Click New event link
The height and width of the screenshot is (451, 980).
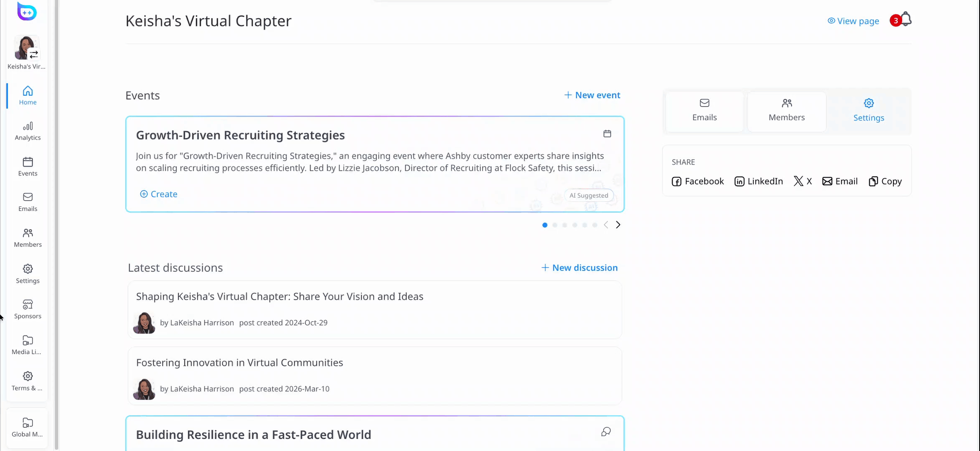(592, 95)
